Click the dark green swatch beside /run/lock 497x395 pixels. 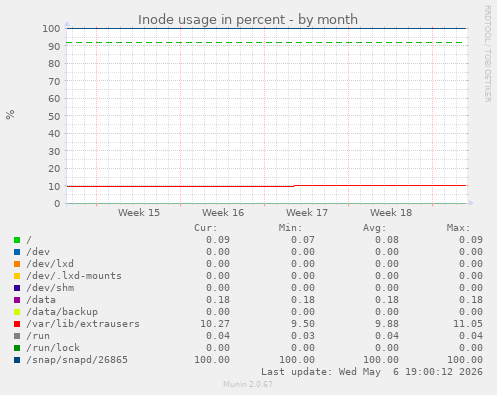pyautogui.click(x=17, y=348)
